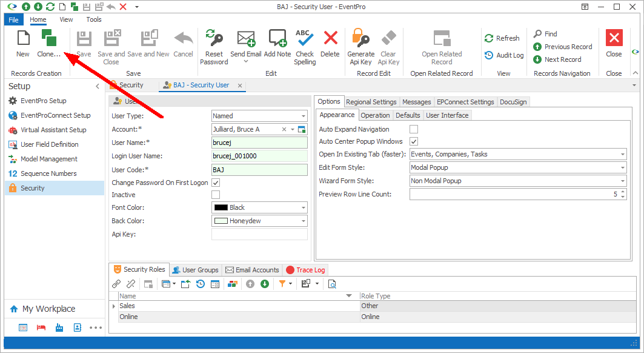Screen dimensions: 644x353
Task: Click the unlink icon in Security Roles toolbar
Action: point(131,284)
